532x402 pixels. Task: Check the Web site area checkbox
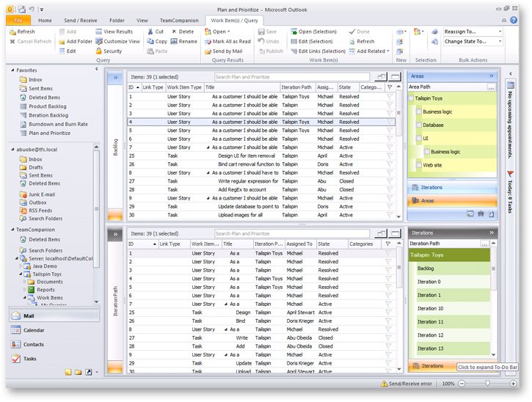tap(418, 165)
